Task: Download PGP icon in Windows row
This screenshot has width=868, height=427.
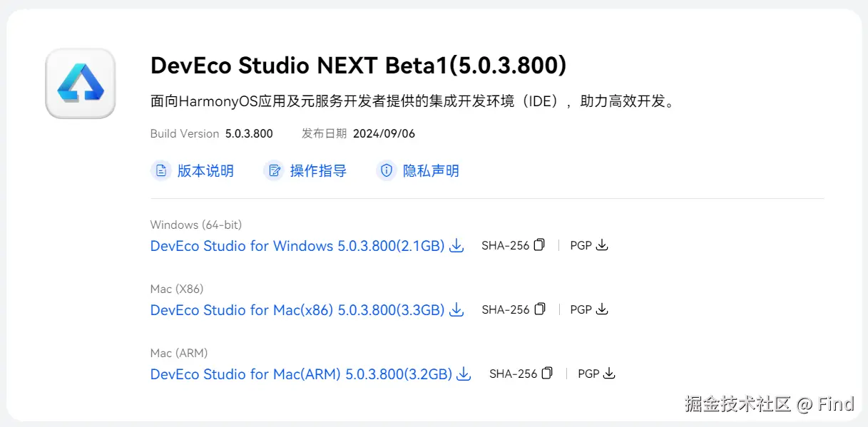Action: pos(602,245)
